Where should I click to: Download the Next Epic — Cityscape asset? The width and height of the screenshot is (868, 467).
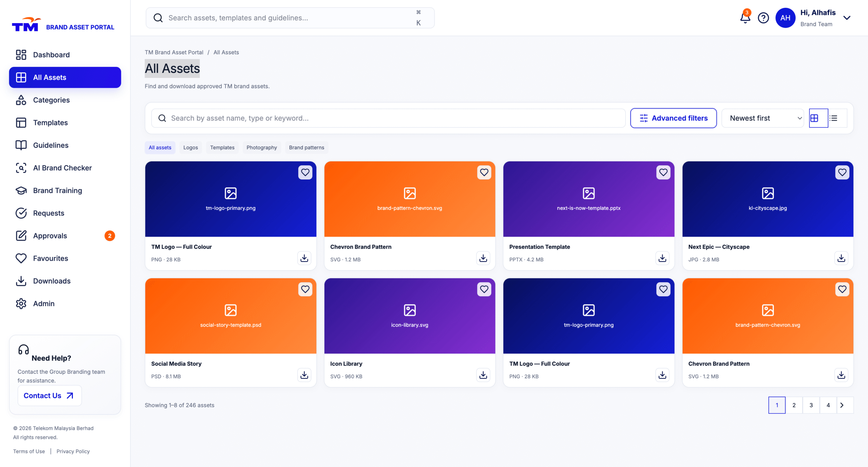(841, 258)
